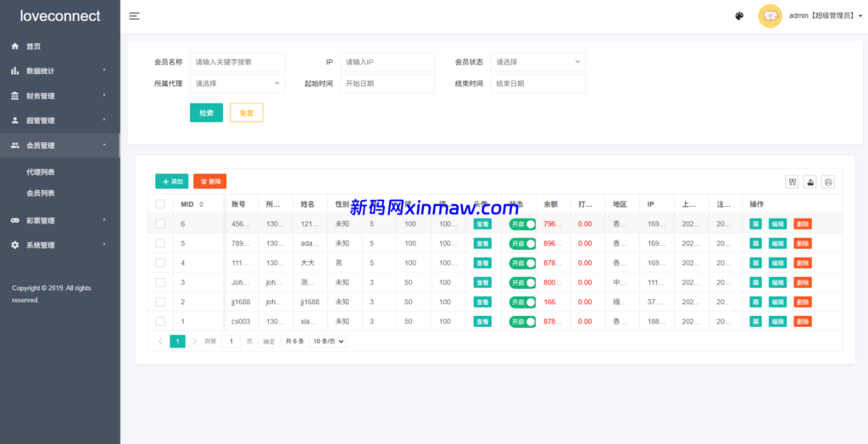Expand the 财务管理 sidebar menu
The height and width of the screenshot is (444, 868).
[x=60, y=96]
